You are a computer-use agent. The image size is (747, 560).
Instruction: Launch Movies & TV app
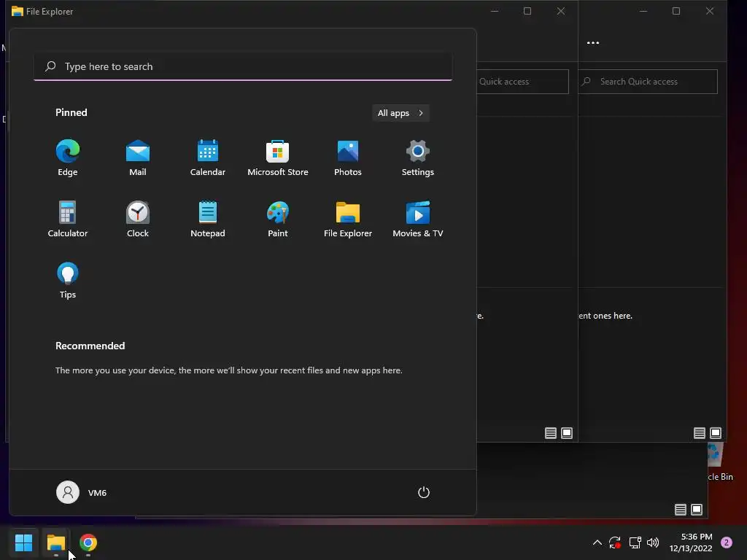(418, 219)
